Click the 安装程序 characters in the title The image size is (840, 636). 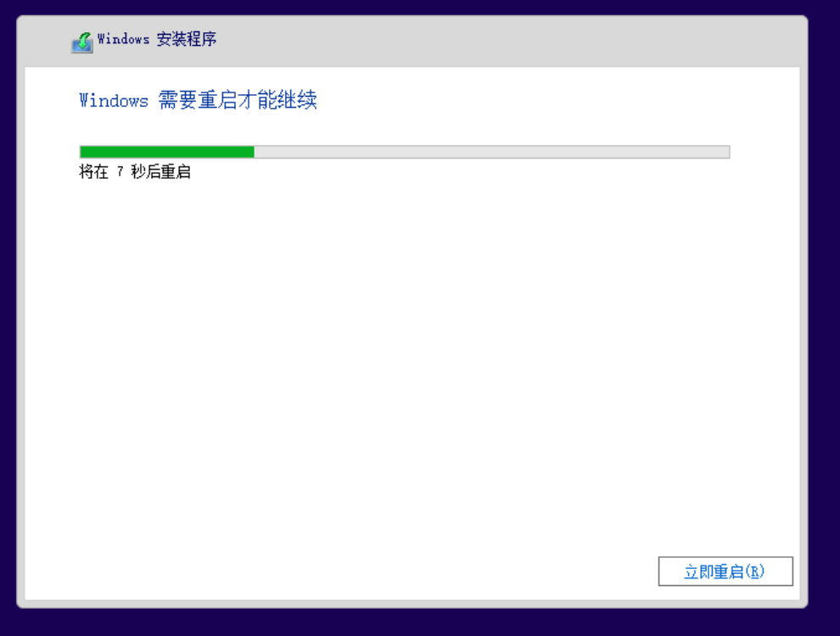(187, 39)
